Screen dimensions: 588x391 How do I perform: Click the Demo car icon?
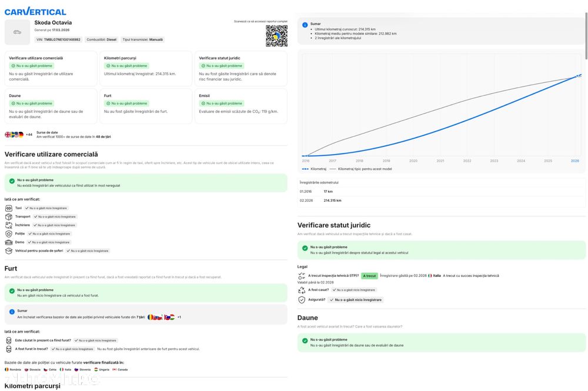click(9, 242)
